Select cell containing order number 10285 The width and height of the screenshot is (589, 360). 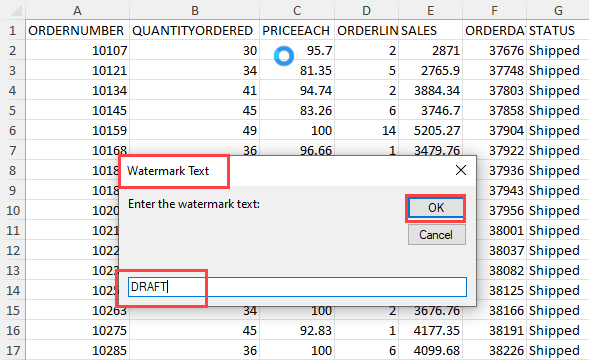tap(77, 350)
